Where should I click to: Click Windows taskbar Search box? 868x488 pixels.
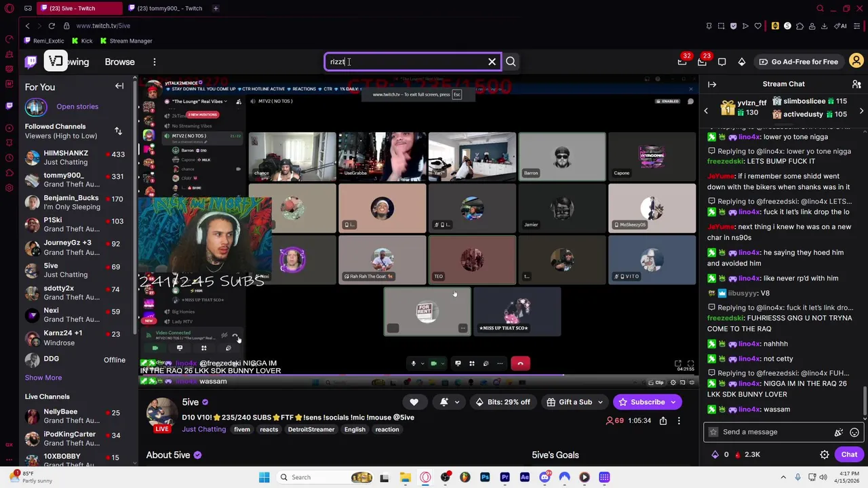325,477
